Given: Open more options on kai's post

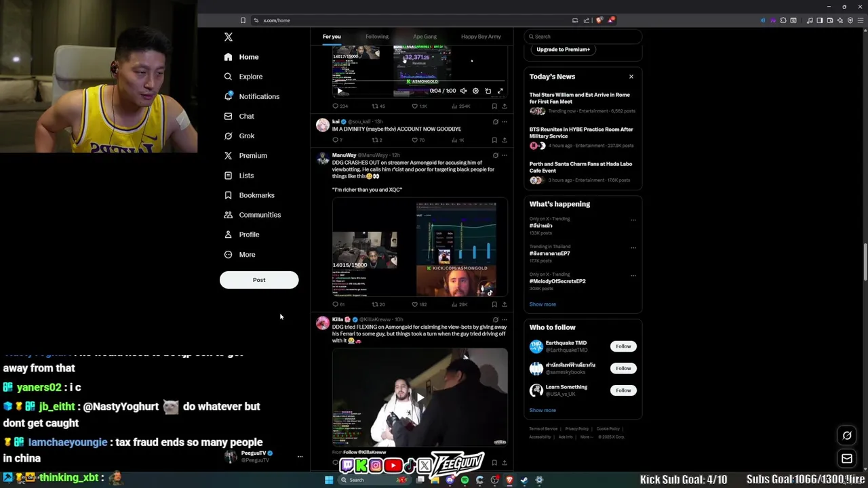Looking at the screenshot, I should [504, 122].
